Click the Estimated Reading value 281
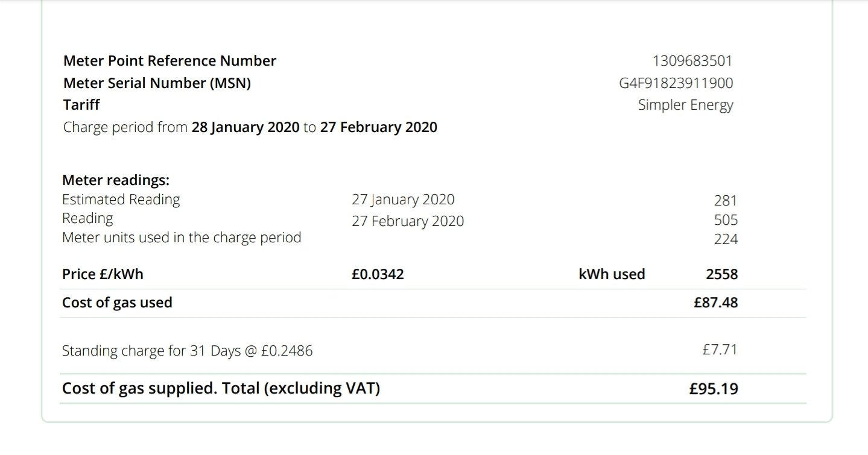868x455 pixels. 726,201
